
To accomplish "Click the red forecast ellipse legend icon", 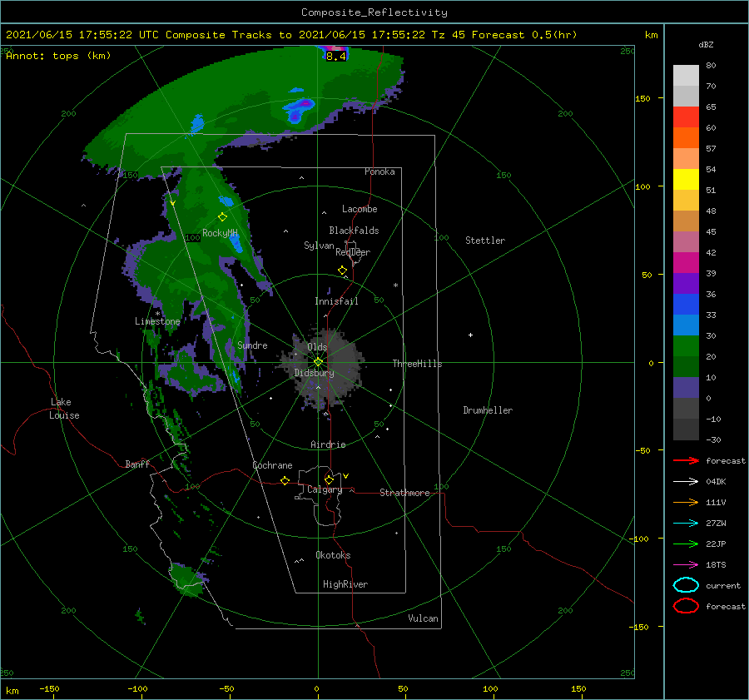I will click(686, 606).
